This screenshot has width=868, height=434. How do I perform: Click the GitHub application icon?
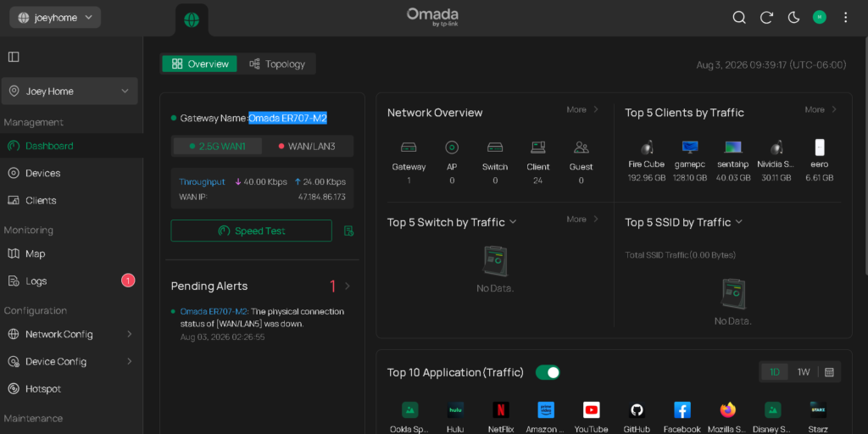tap(637, 410)
